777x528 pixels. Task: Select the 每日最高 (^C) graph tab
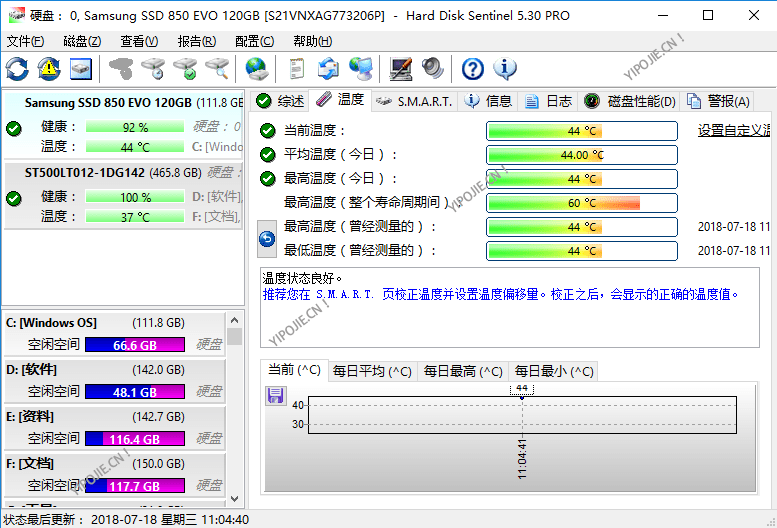(x=462, y=371)
